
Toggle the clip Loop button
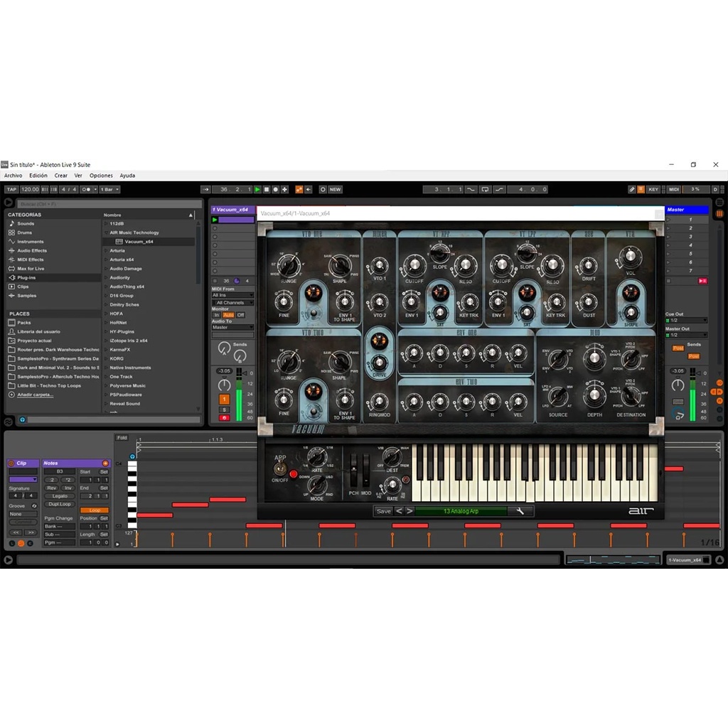[95, 510]
